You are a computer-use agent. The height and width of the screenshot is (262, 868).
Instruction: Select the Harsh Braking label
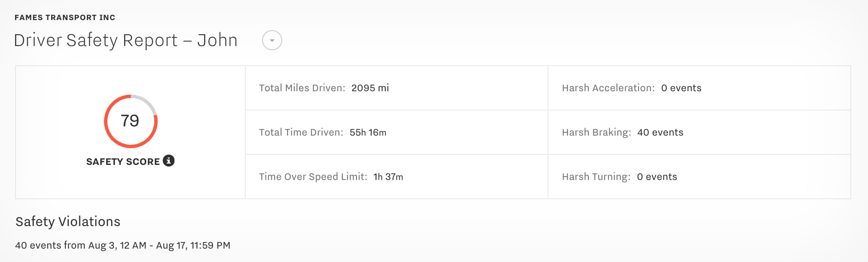(x=596, y=132)
